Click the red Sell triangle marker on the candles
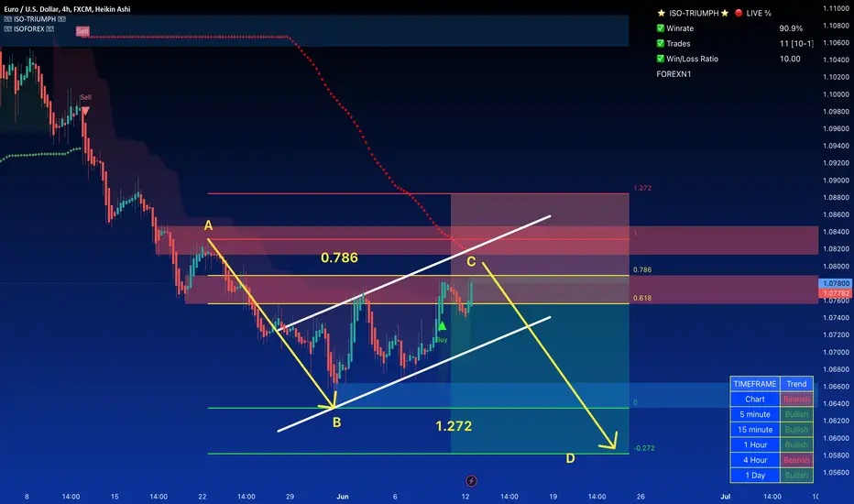Screen dimensions: 854x504 click(85, 111)
